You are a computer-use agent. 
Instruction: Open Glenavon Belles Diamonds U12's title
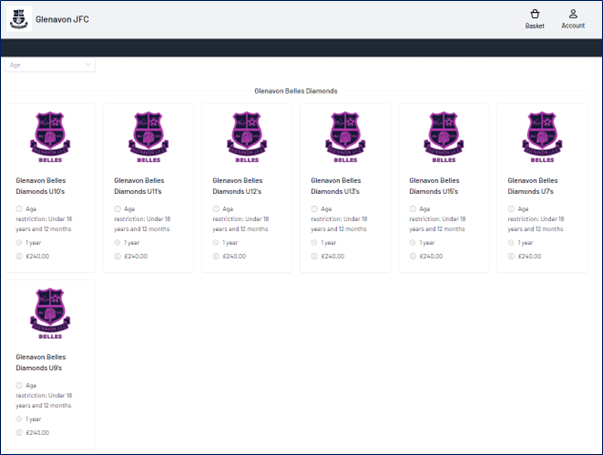[x=238, y=186]
